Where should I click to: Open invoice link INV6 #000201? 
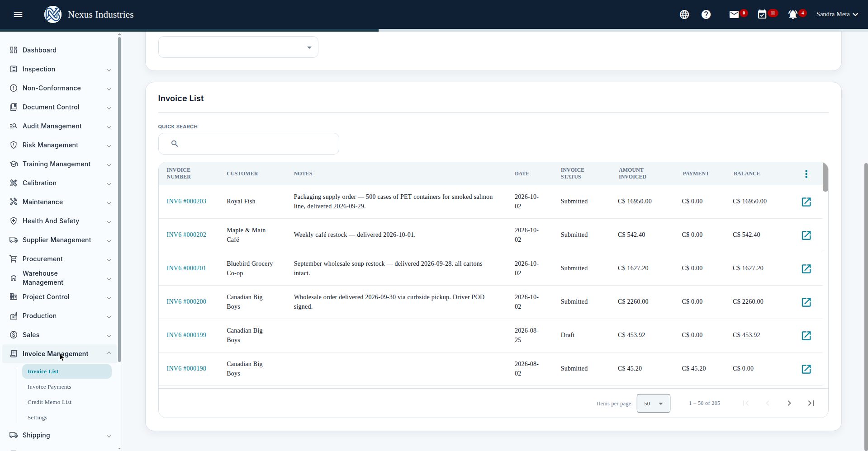pos(186,268)
